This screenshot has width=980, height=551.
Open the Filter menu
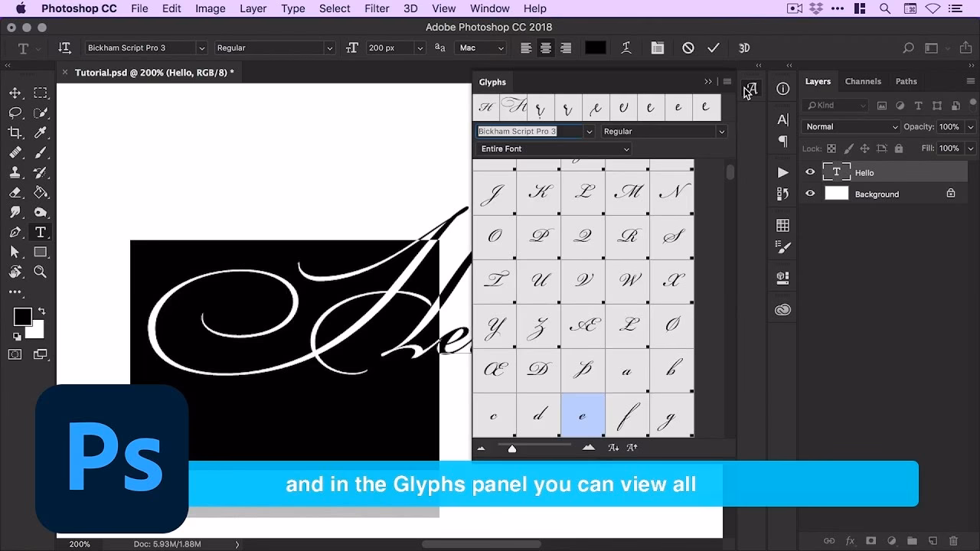tap(377, 8)
